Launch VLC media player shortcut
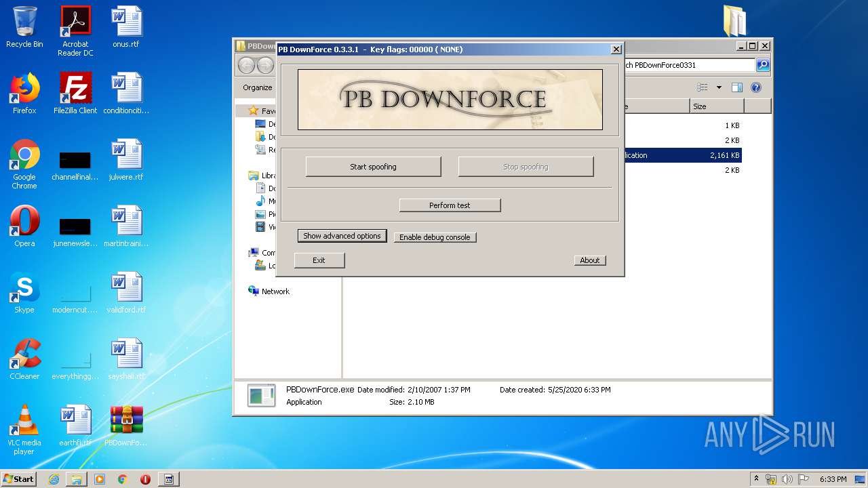 [24, 430]
